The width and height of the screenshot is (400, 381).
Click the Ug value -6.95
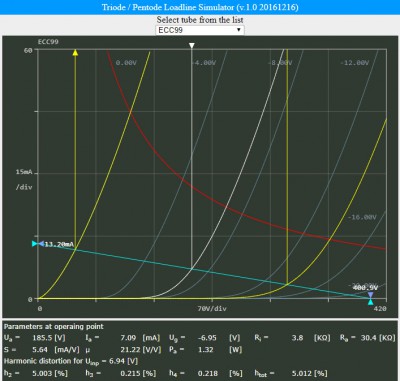click(207, 338)
